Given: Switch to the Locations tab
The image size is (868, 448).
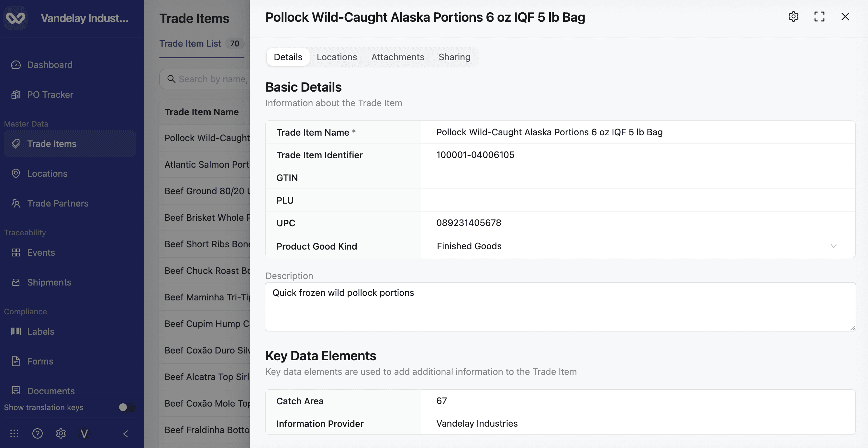Looking at the screenshot, I should click(336, 57).
